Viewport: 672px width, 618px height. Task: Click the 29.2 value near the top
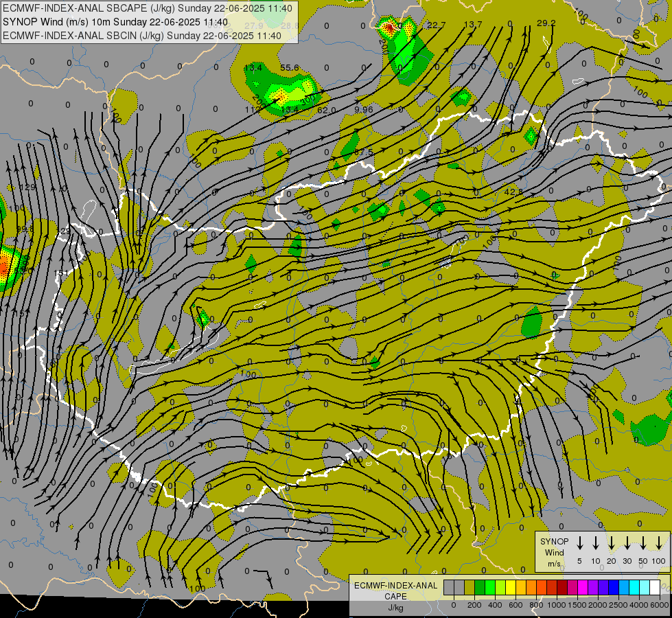[546, 23]
